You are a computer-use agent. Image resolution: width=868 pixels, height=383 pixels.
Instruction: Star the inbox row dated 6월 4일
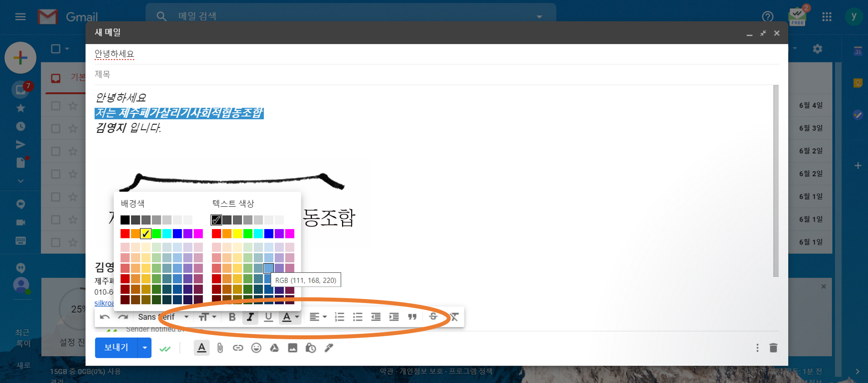point(73,106)
